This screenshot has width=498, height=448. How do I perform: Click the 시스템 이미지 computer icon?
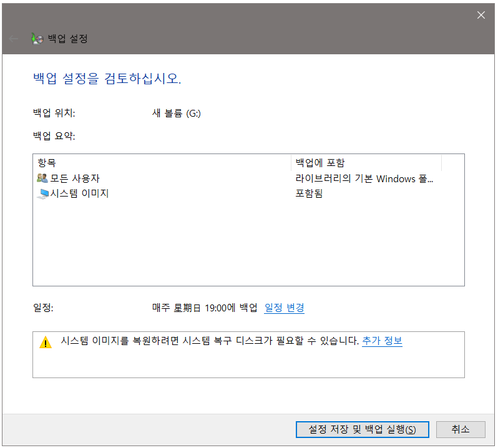pos(43,193)
